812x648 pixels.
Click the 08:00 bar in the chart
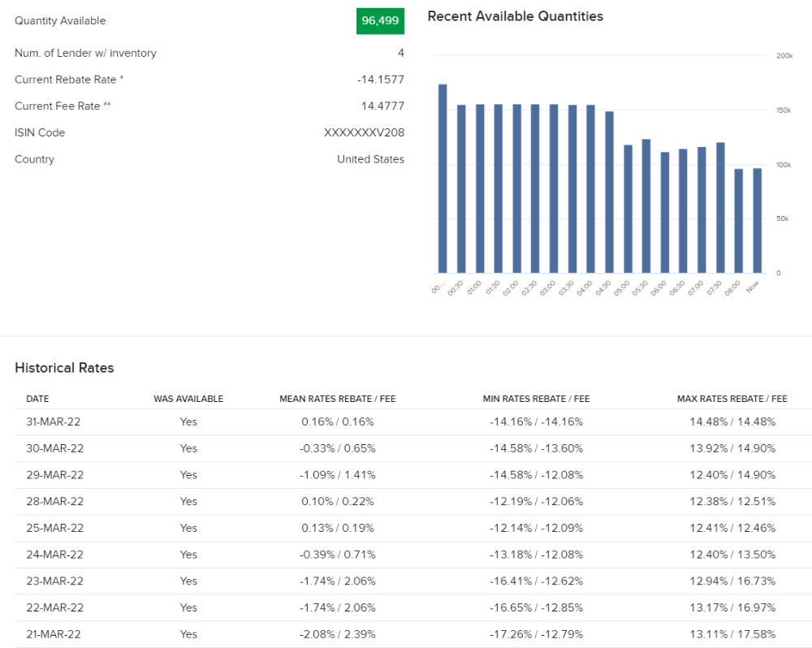coord(738,220)
